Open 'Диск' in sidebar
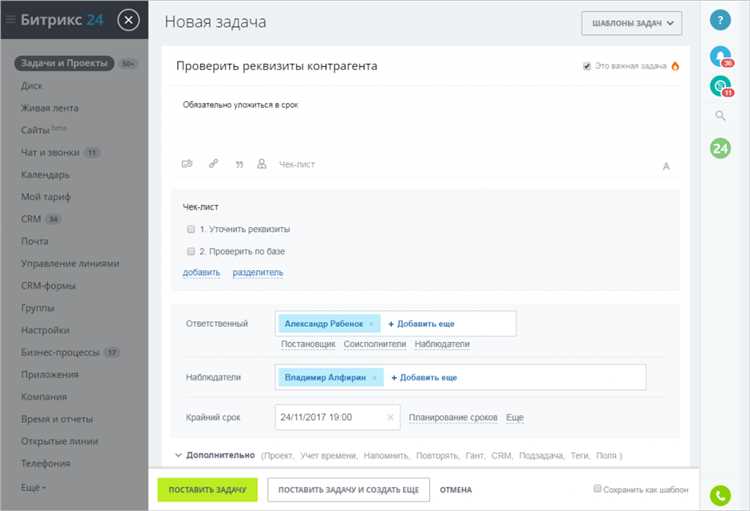 pyautogui.click(x=32, y=86)
